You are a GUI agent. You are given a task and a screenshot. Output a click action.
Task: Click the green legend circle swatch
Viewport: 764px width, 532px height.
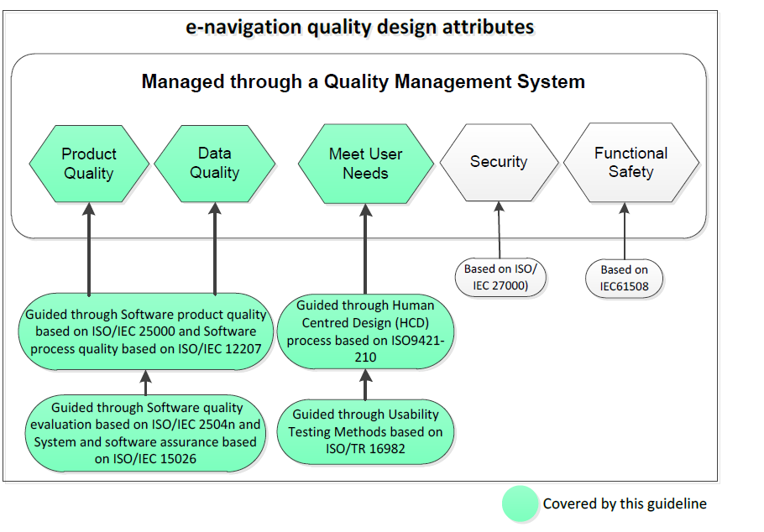click(520, 504)
